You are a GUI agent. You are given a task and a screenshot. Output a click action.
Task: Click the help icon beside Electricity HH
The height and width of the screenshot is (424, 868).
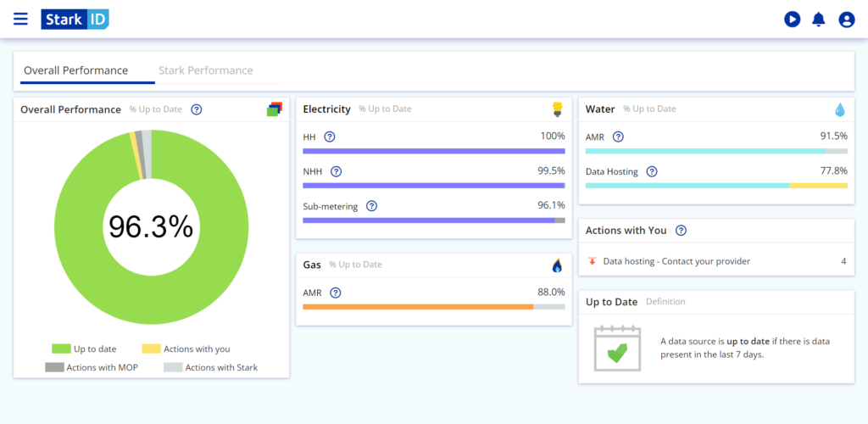click(330, 137)
